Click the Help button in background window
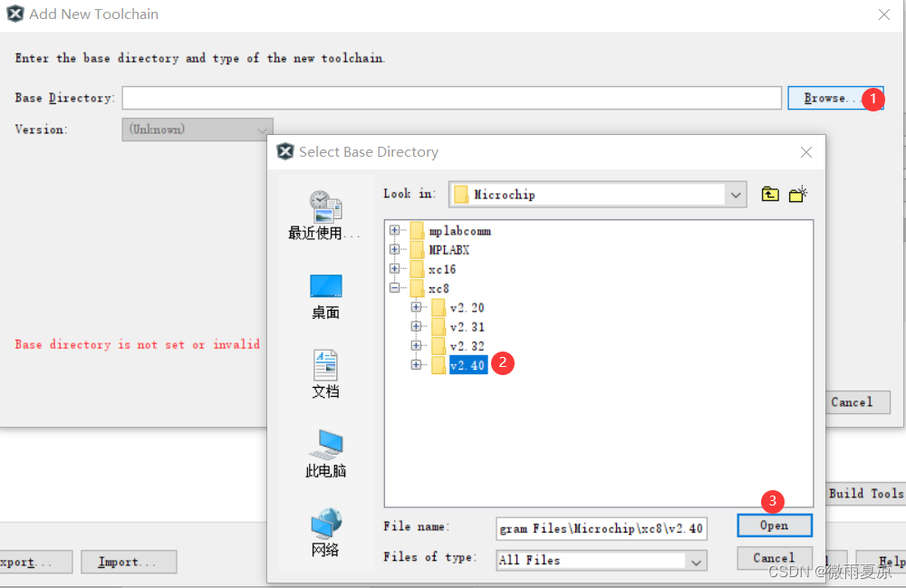906x588 pixels. (x=882, y=562)
